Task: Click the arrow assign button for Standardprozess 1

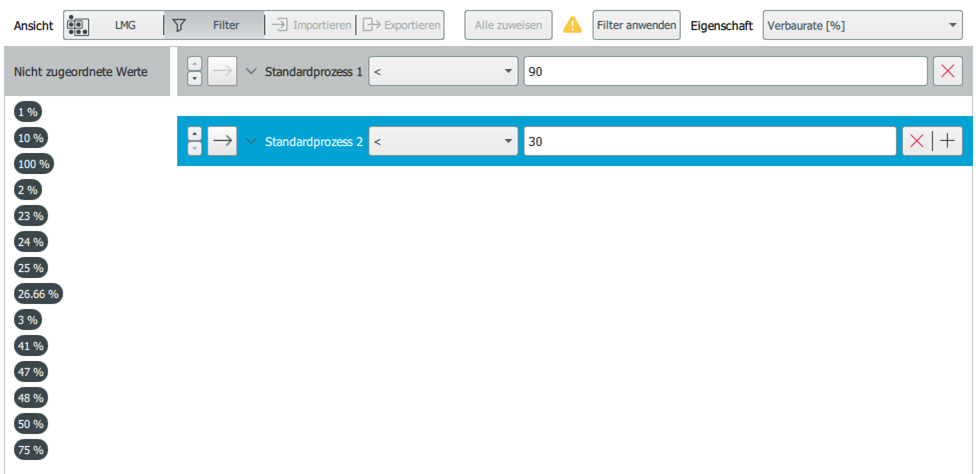Action: [x=222, y=71]
